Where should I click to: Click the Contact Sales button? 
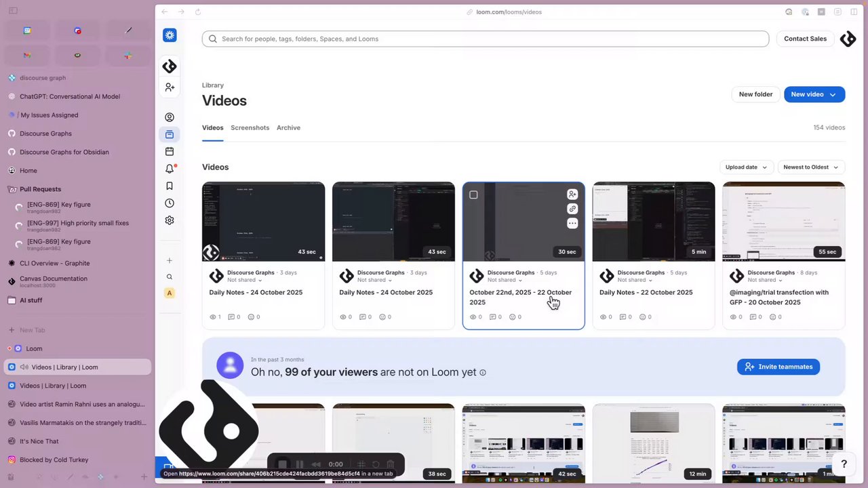point(805,39)
